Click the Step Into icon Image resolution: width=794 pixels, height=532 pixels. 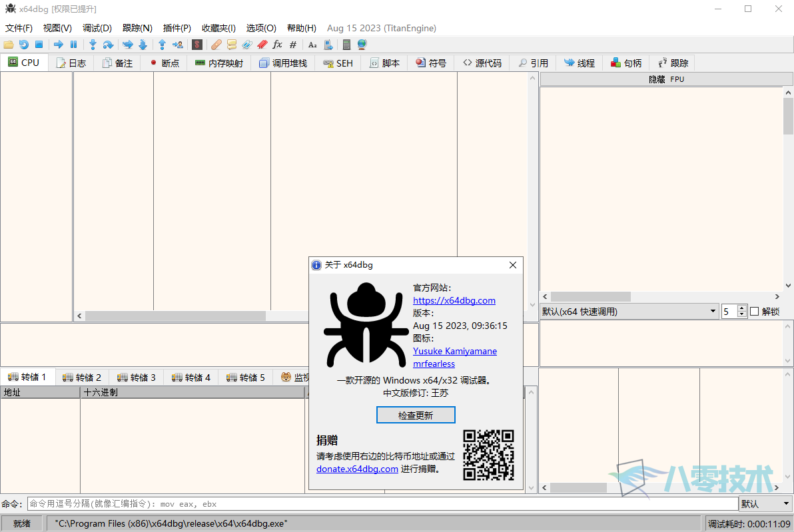coord(93,45)
